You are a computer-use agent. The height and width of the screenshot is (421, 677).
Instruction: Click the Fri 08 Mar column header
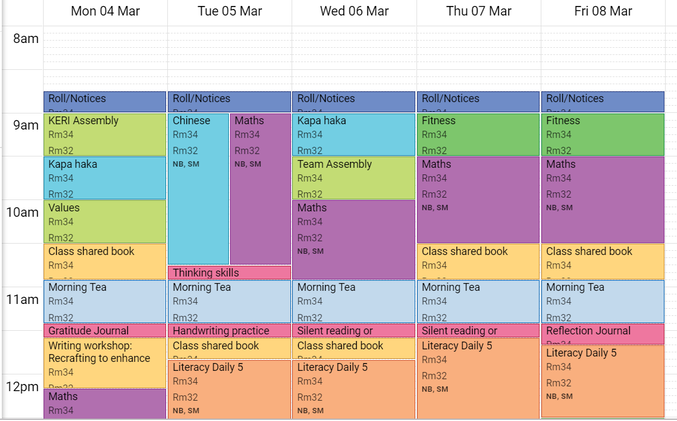pyautogui.click(x=603, y=11)
